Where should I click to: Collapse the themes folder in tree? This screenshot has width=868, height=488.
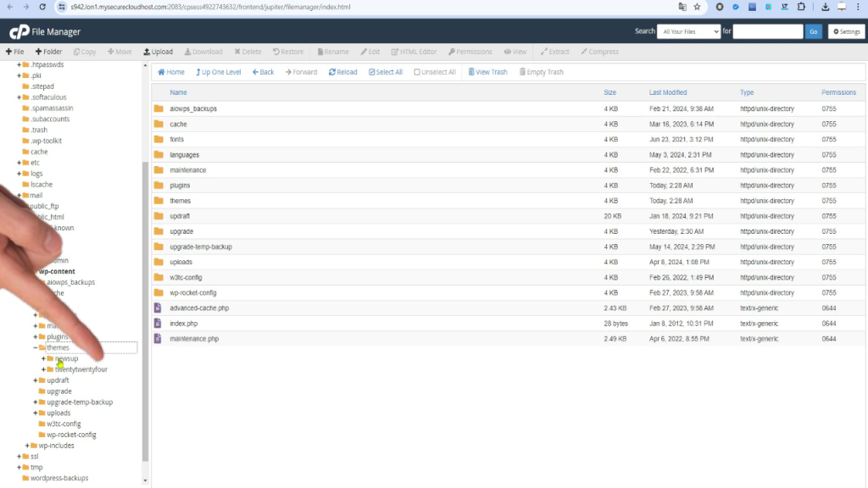click(36, 347)
